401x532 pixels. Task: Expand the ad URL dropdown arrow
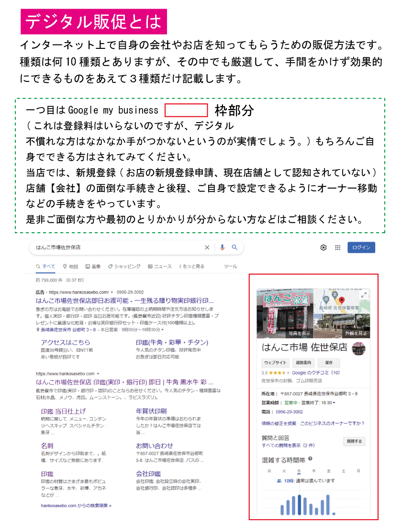tap(112, 292)
